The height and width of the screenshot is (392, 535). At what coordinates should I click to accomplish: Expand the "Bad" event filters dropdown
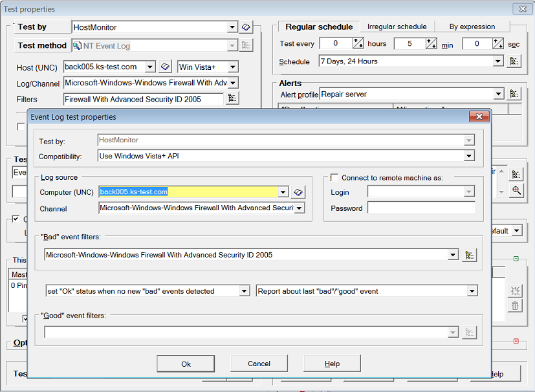pyautogui.click(x=453, y=255)
